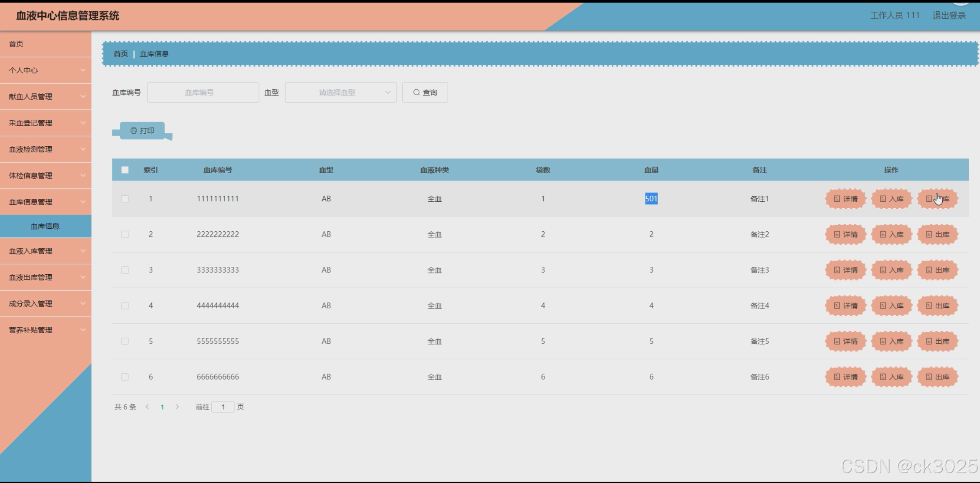Check the checkbox for row index 1
Image resolution: width=980 pixels, height=483 pixels.
125,199
